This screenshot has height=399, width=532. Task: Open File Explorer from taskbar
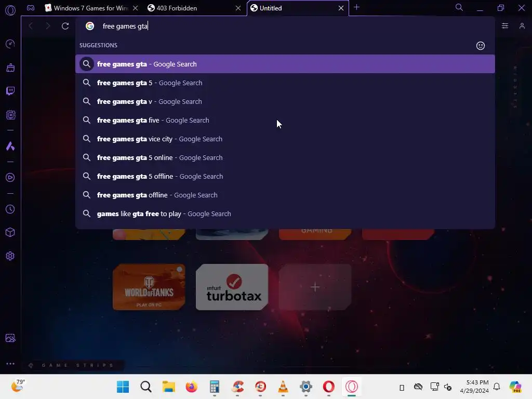[169, 387]
